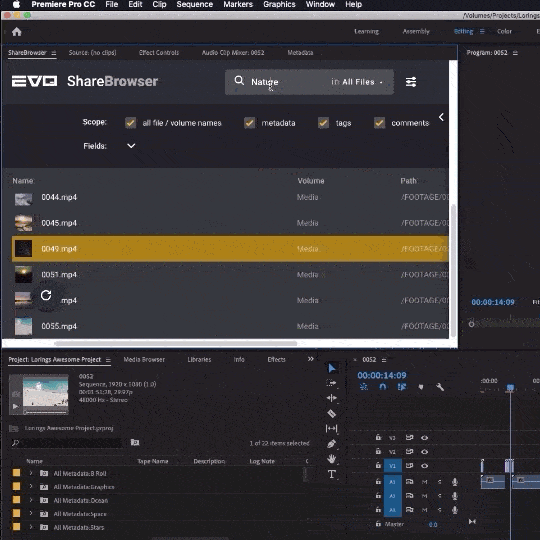
Task: Expand the Fields dropdown chevron
Action: coord(131,146)
